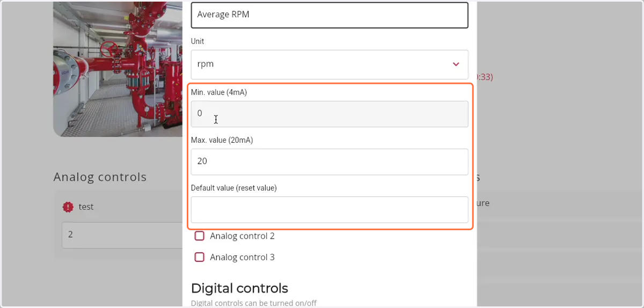Click the Min. value (4mA) label
Screen dimensions: 644x308
(x=219, y=92)
